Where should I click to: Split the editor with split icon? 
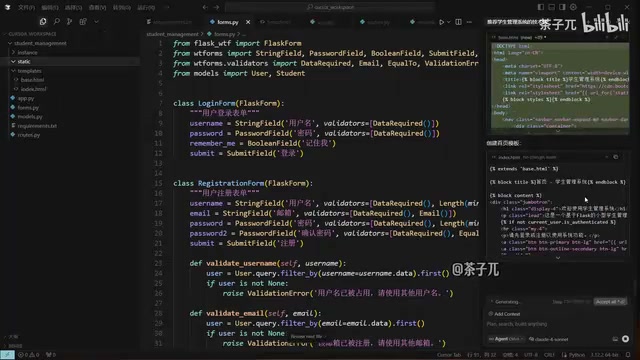click(x=458, y=22)
